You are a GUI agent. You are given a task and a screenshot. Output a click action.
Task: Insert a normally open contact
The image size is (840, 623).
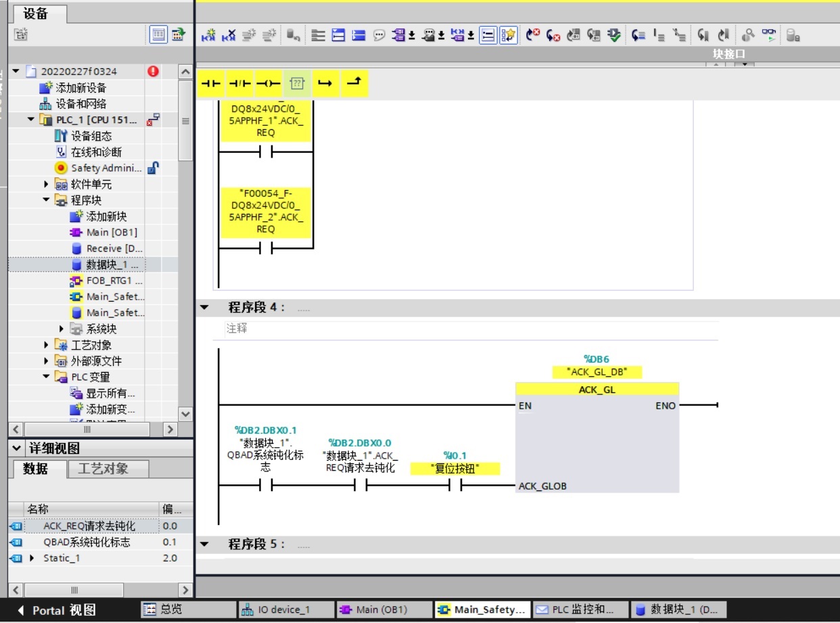212,83
